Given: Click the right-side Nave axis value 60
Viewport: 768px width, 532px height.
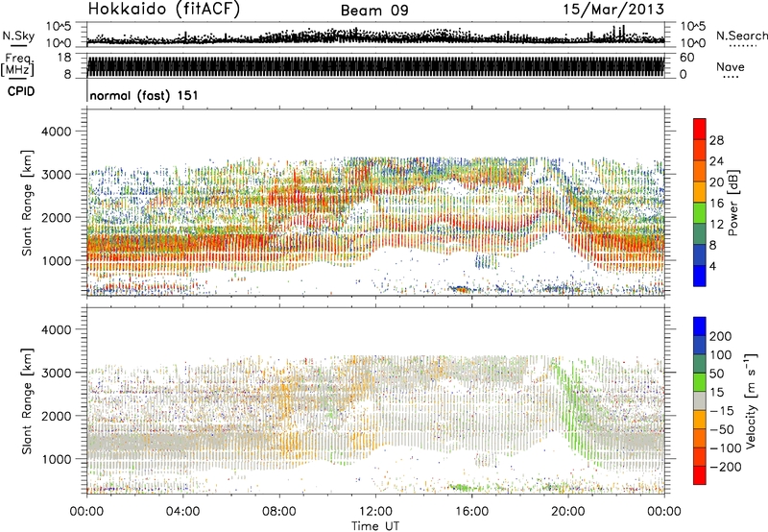Looking at the screenshot, I should [x=687, y=58].
